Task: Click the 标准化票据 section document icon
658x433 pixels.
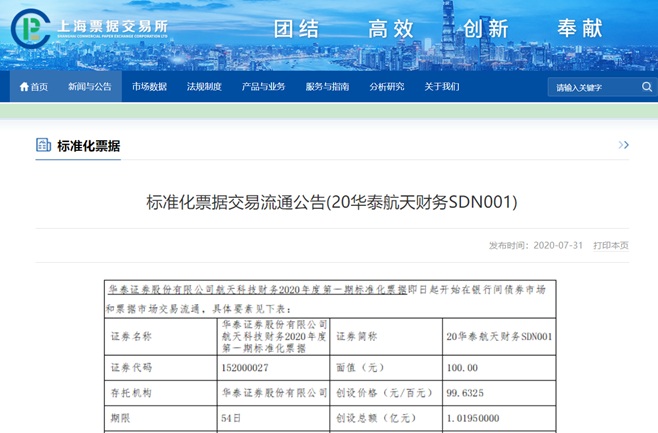Action: (x=43, y=145)
